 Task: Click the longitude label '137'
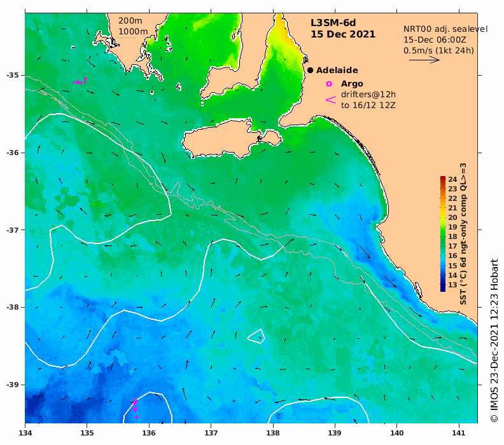[211, 433]
